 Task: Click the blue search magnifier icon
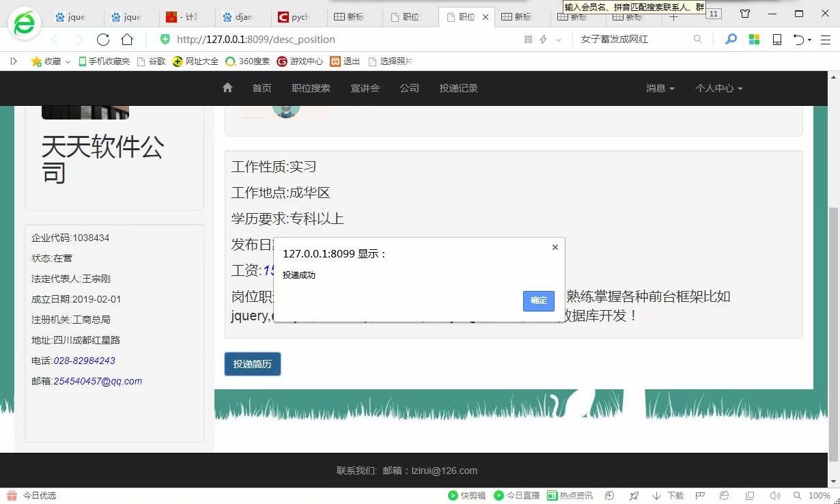[731, 40]
